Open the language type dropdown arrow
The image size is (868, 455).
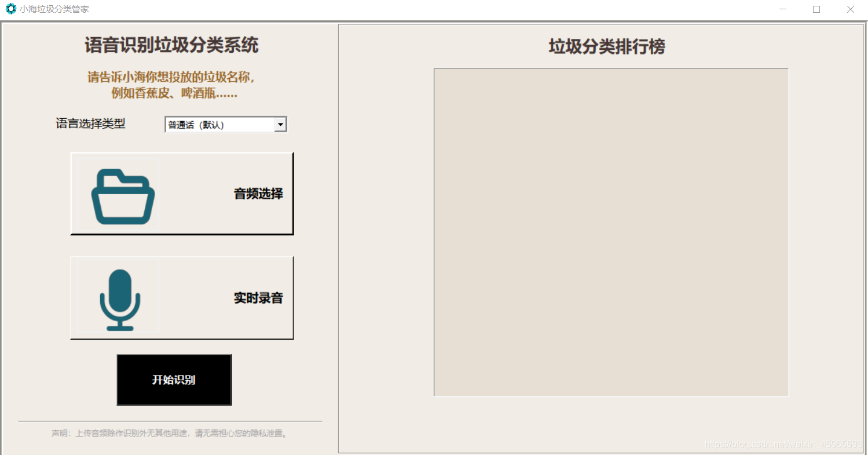pos(280,124)
